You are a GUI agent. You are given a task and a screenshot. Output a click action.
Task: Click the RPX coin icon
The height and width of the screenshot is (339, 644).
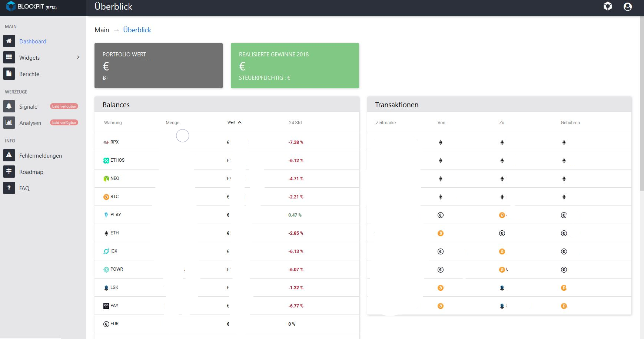[x=106, y=142]
